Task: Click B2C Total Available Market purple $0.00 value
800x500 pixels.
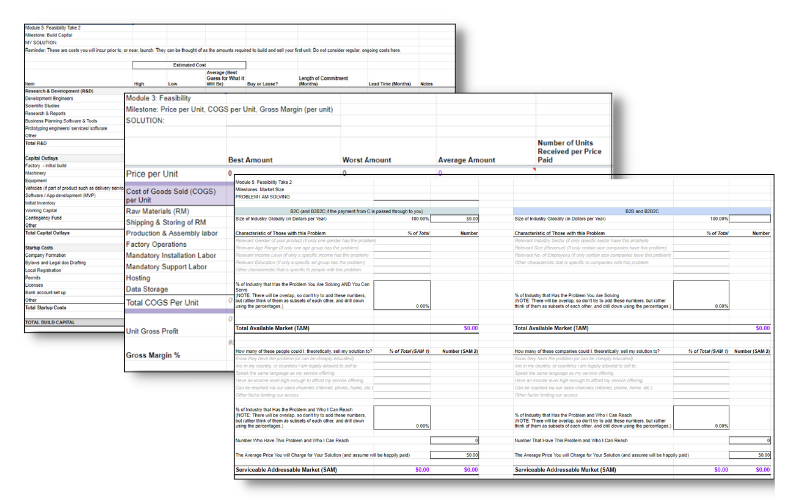Action: click(x=470, y=328)
